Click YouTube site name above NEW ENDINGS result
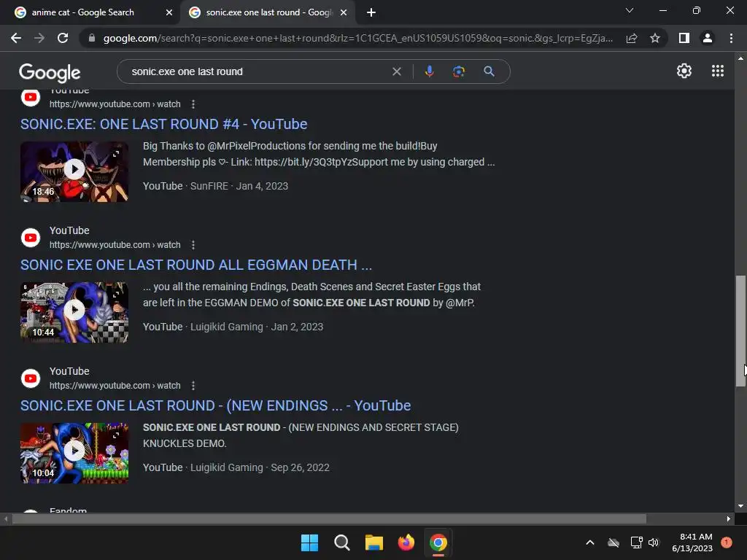The image size is (747, 560). (69, 371)
